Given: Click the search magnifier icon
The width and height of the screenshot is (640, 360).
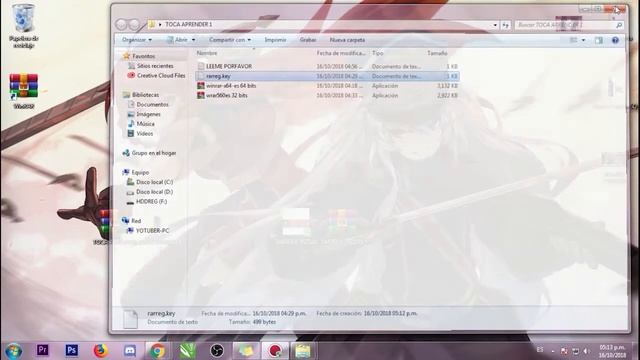Looking at the screenshot, I should point(619,25).
